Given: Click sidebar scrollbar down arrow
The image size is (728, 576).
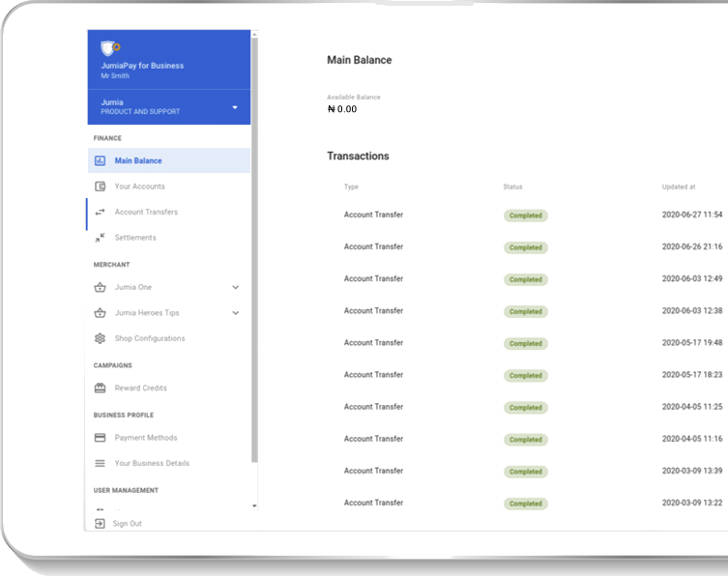Looking at the screenshot, I should pyautogui.click(x=254, y=505).
